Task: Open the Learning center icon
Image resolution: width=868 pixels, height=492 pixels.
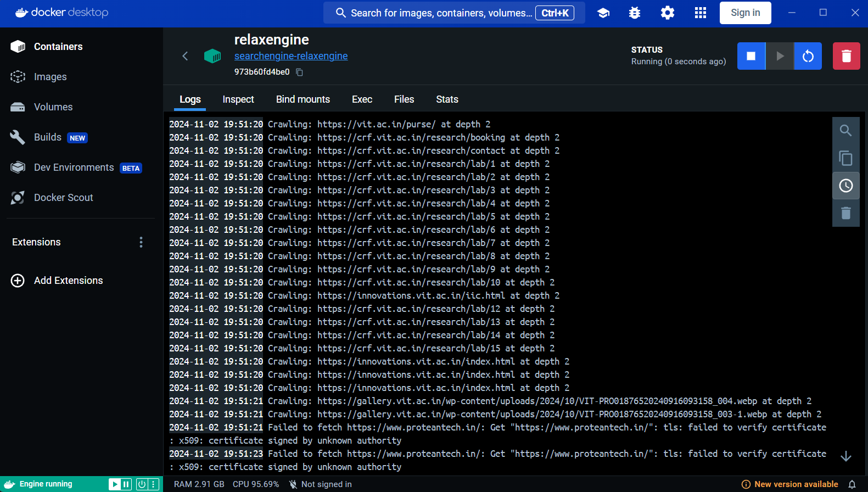Action: pyautogui.click(x=603, y=13)
